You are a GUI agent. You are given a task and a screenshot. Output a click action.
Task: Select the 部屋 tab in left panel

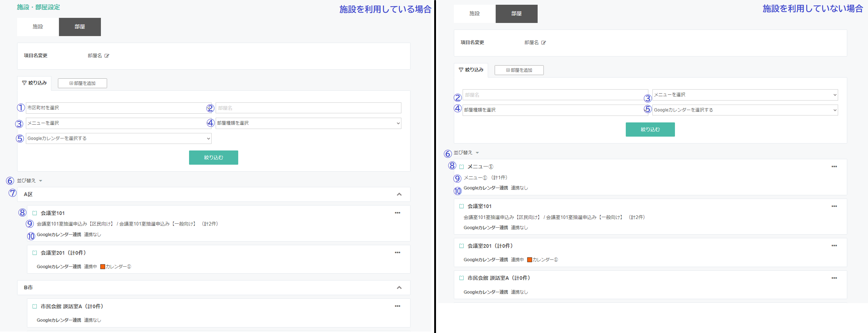pyautogui.click(x=80, y=27)
